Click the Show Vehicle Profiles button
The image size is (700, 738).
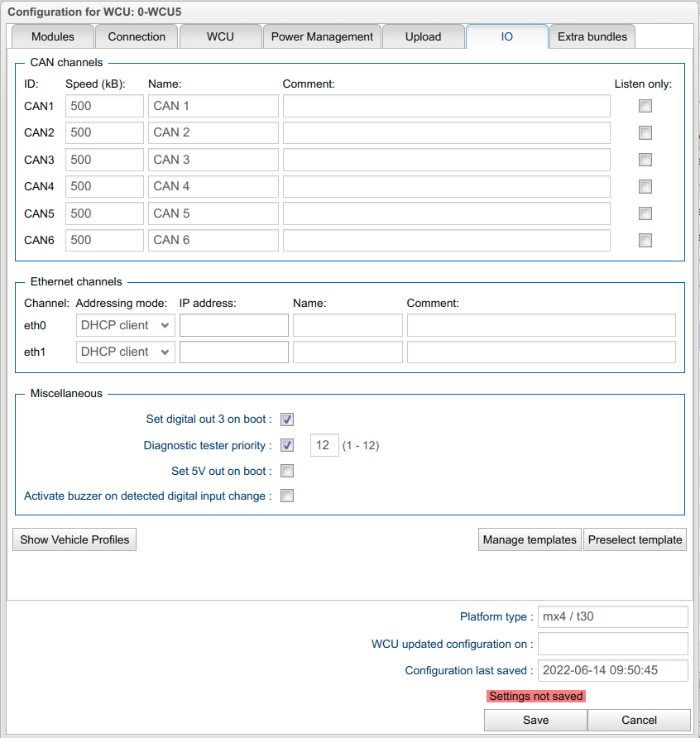pyautogui.click(x=74, y=539)
